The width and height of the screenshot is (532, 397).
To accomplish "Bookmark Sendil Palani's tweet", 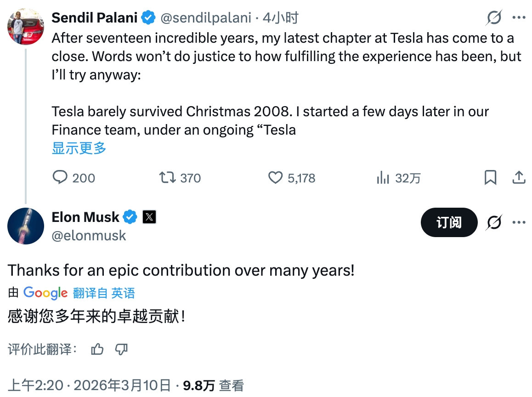I will coord(490,178).
